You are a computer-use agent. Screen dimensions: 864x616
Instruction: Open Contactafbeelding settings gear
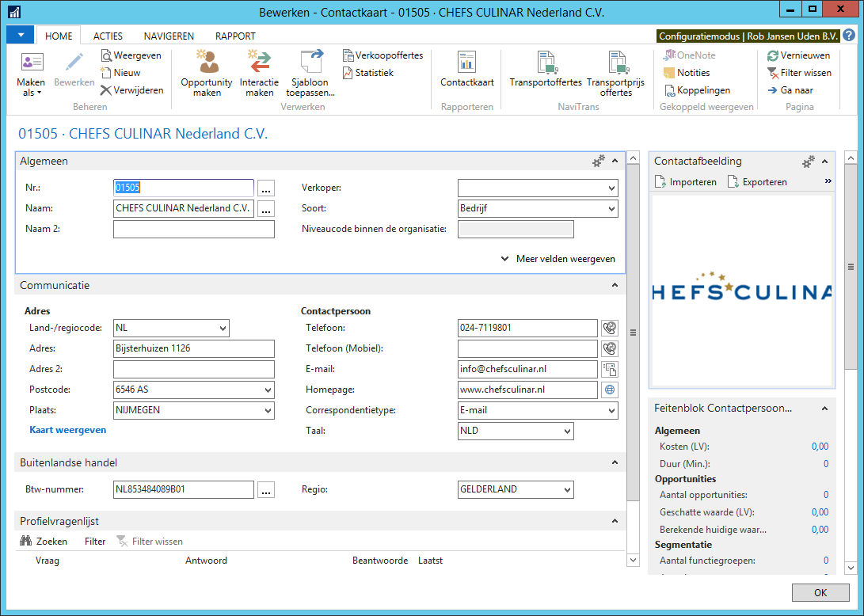point(808,162)
